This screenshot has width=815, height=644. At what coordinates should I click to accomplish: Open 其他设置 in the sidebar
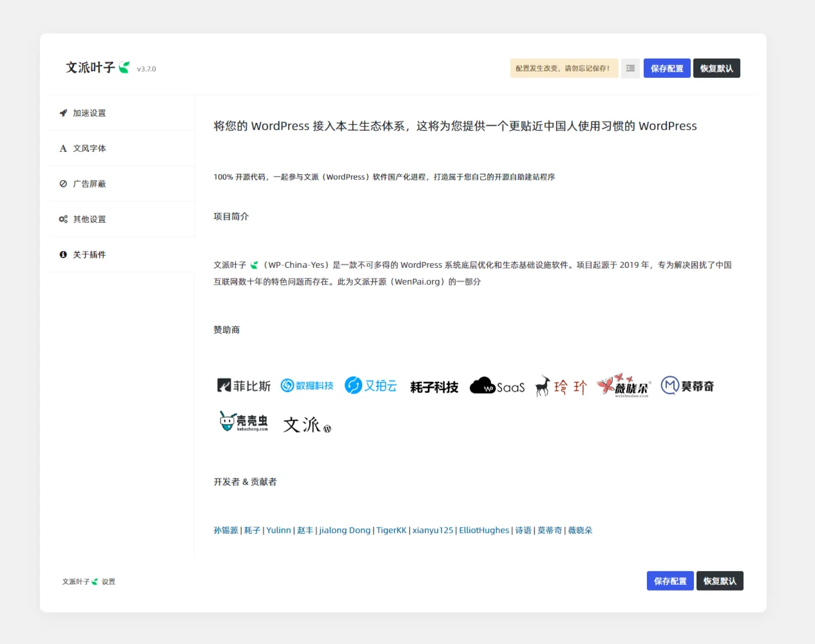tap(89, 220)
